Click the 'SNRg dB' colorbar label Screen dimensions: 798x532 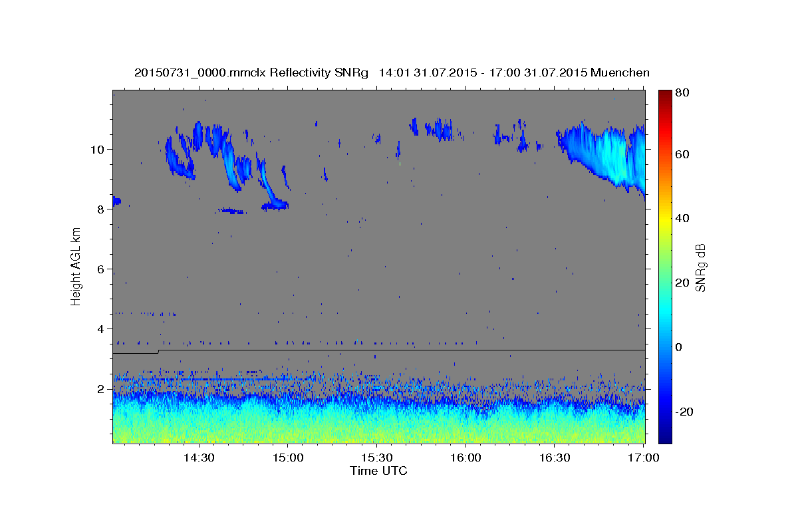click(700, 267)
